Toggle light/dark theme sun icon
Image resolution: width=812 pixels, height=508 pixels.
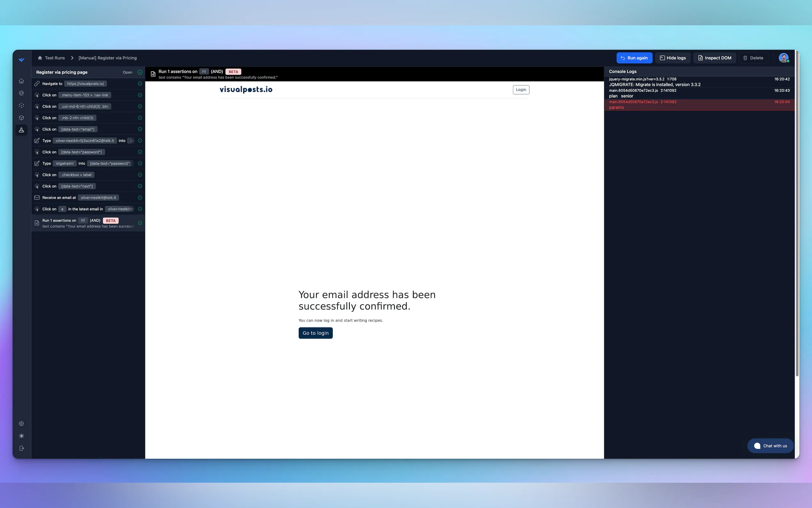pos(21,436)
